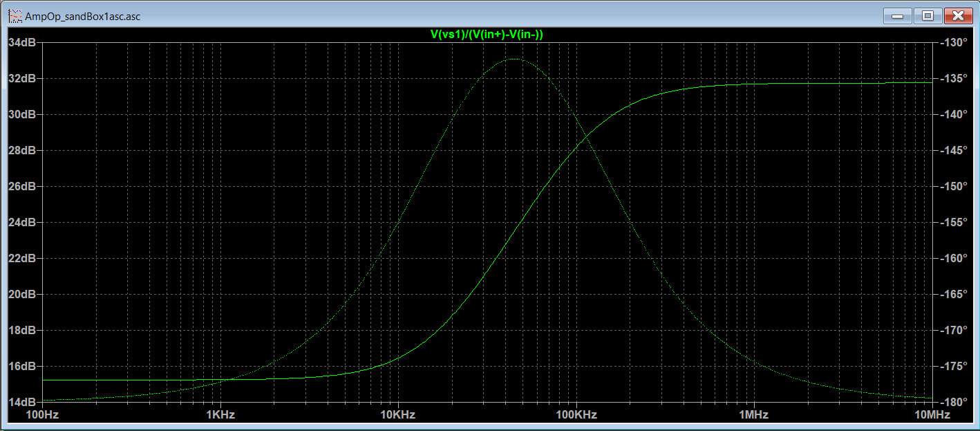Viewport: 980px width, 431px height.
Task: Click the 100KHz frequency axis label
Action: click(x=576, y=415)
